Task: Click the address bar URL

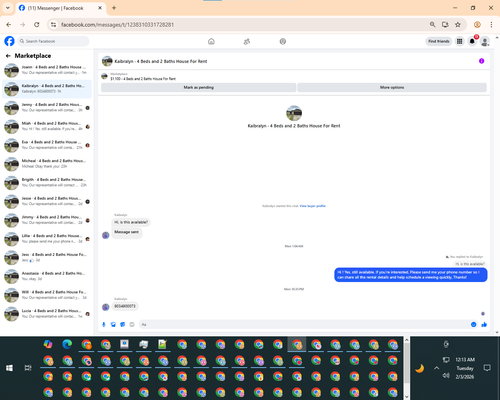Action: click(x=117, y=25)
